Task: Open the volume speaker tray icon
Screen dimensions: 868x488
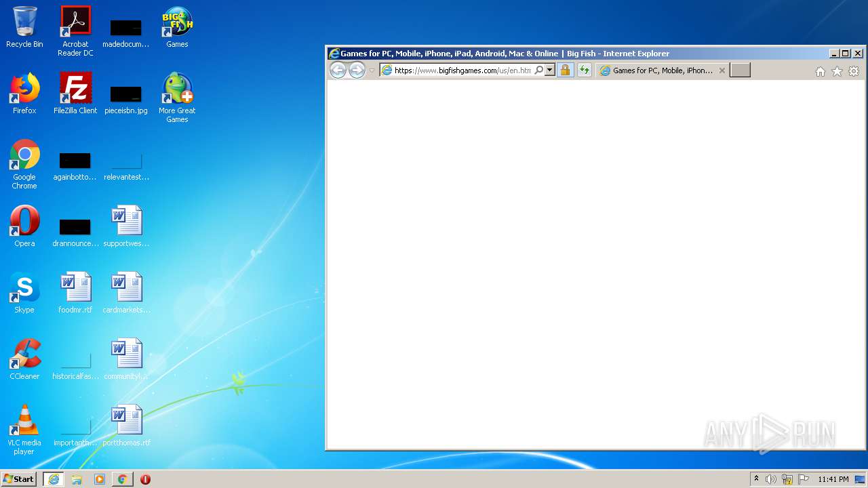Action: click(x=770, y=479)
